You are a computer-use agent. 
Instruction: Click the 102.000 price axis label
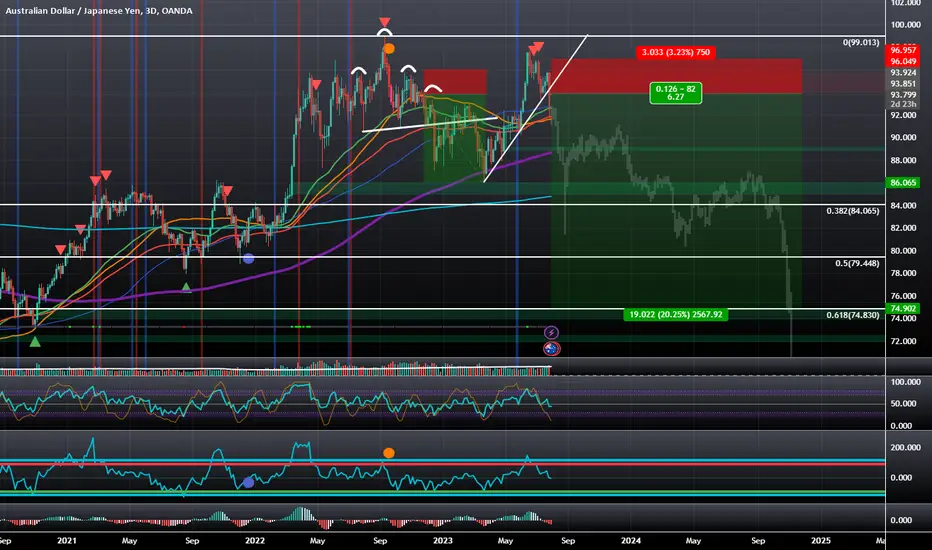[905, 3]
